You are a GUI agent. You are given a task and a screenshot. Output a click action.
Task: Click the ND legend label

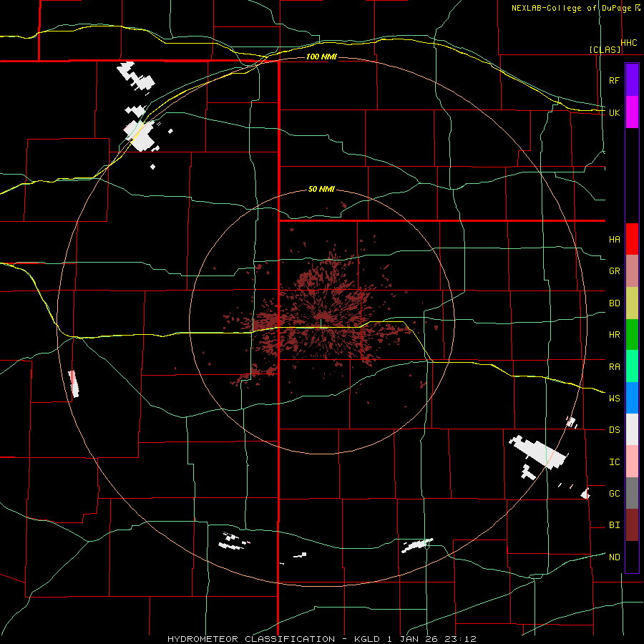614,557
